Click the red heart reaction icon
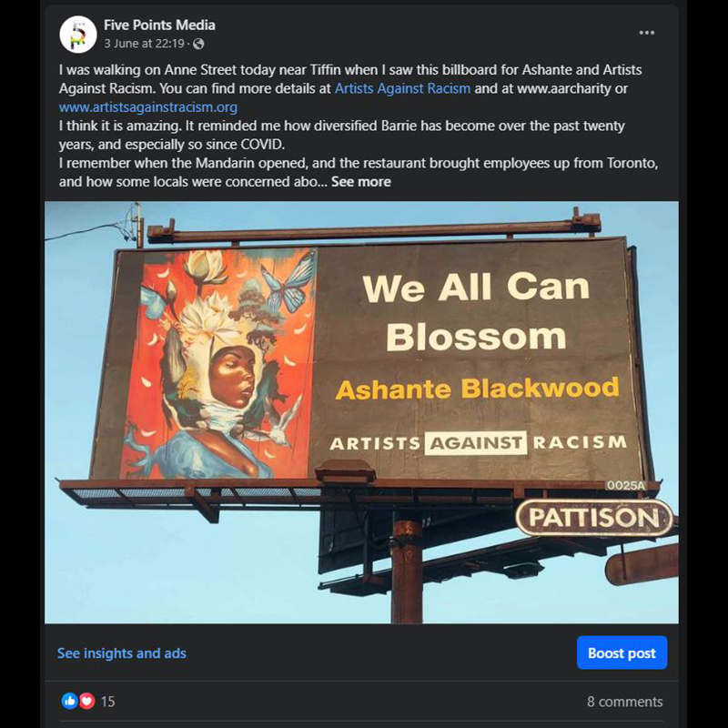 [x=86, y=701]
